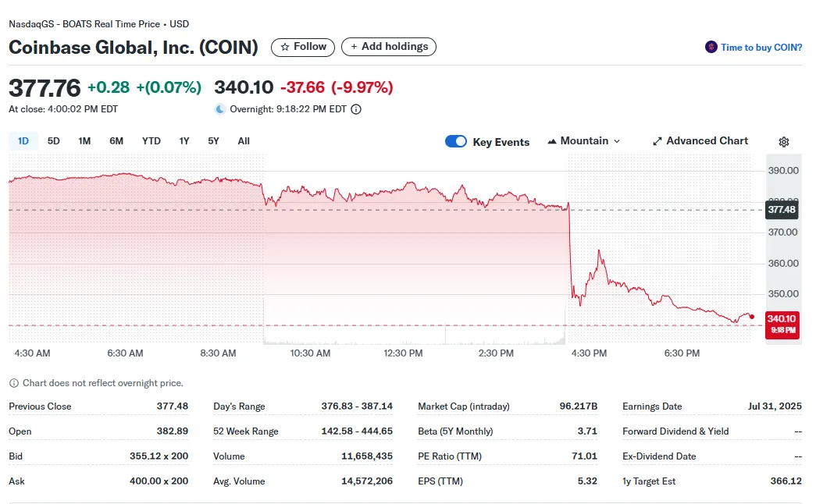Select the YTD range tab

(x=151, y=141)
